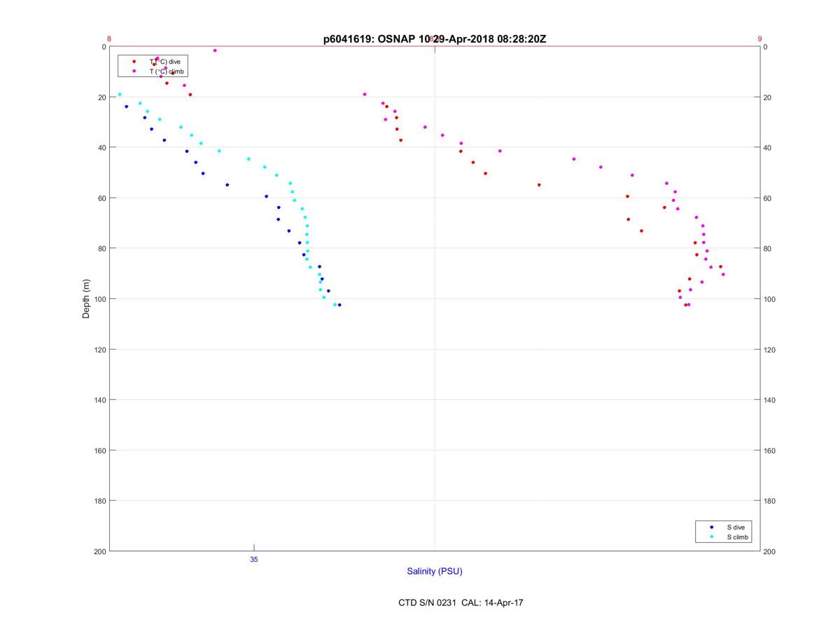Click the cyan marker in salinity legend
Screen dimensions: 840x620
click(x=711, y=537)
